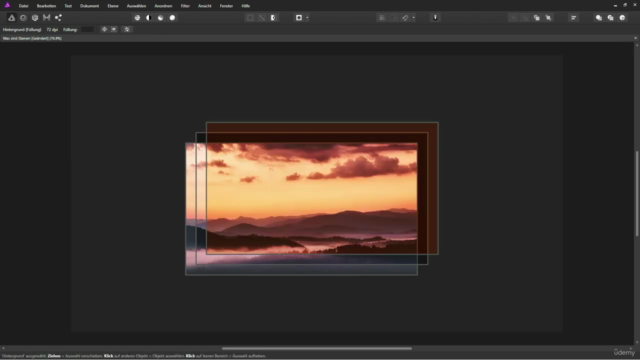Open the Datei menu
The width and height of the screenshot is (640, 360).
[23, 6]
